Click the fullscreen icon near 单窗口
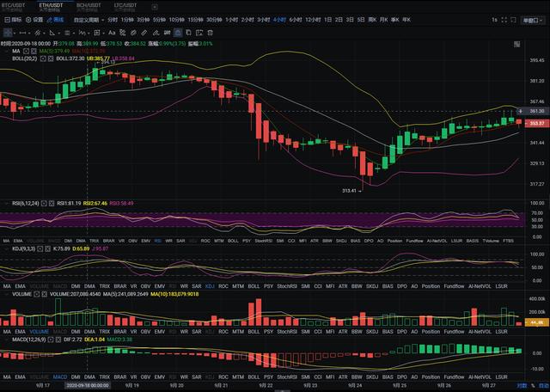Viewport: 550px width, 392px height. coord(513,20)
